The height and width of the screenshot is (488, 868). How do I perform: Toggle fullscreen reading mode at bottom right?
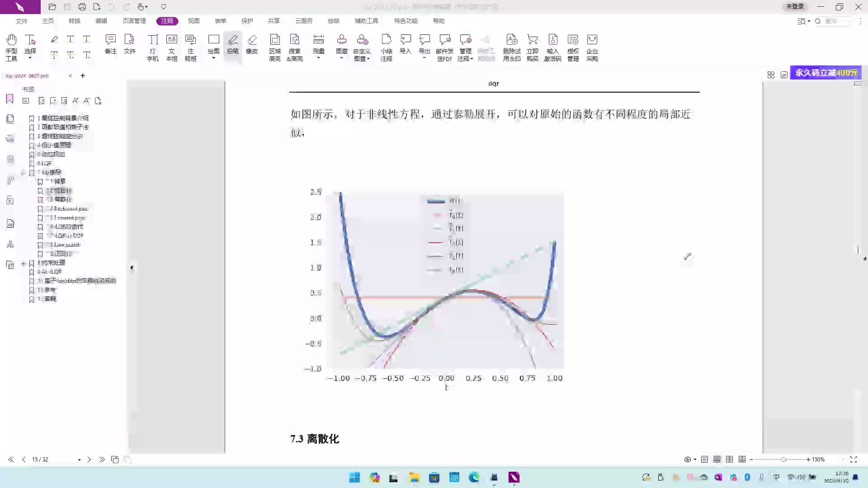tap(854, 459)
